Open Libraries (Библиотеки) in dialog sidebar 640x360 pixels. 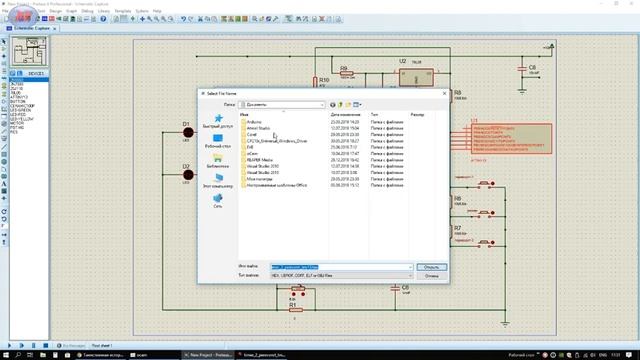(218, 161)
